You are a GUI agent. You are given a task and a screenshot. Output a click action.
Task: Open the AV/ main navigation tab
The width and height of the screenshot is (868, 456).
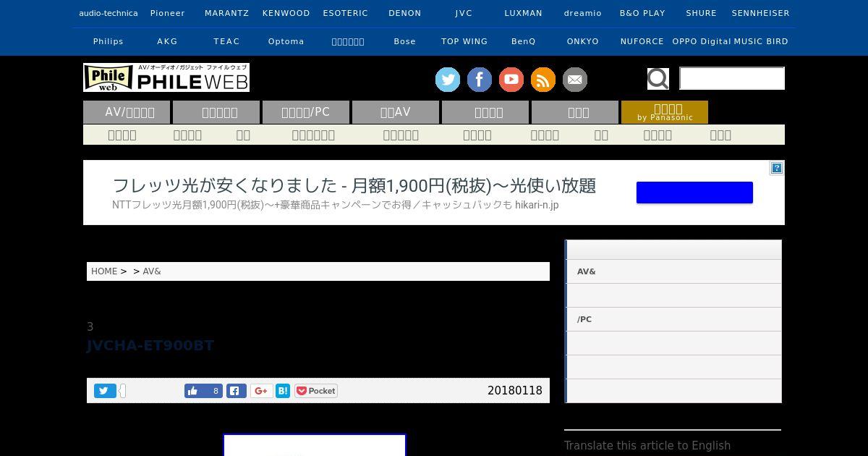click(127, 112)
